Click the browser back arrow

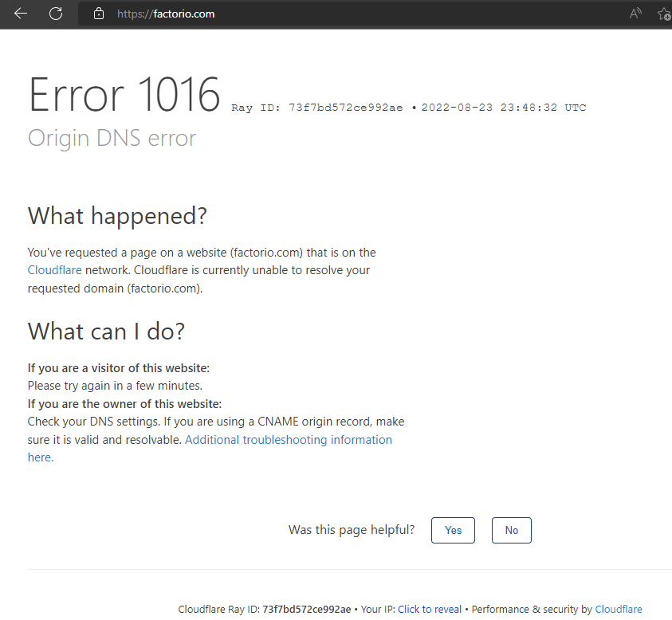[20, 14]
